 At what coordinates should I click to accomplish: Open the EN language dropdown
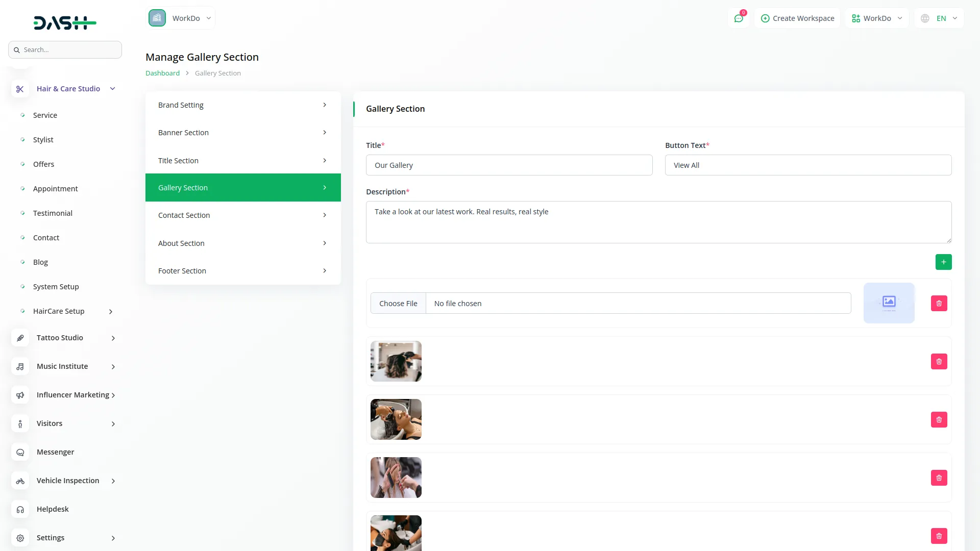coord(940,18)
